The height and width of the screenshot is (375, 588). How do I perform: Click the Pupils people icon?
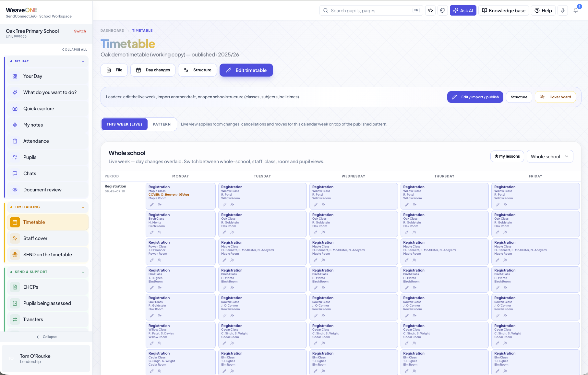pos(15,157)
